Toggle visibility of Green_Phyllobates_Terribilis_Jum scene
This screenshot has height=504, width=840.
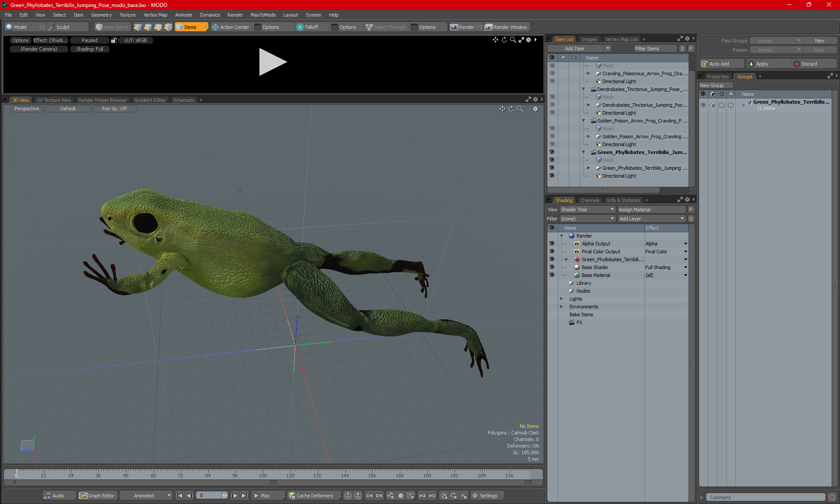(552, 152)
